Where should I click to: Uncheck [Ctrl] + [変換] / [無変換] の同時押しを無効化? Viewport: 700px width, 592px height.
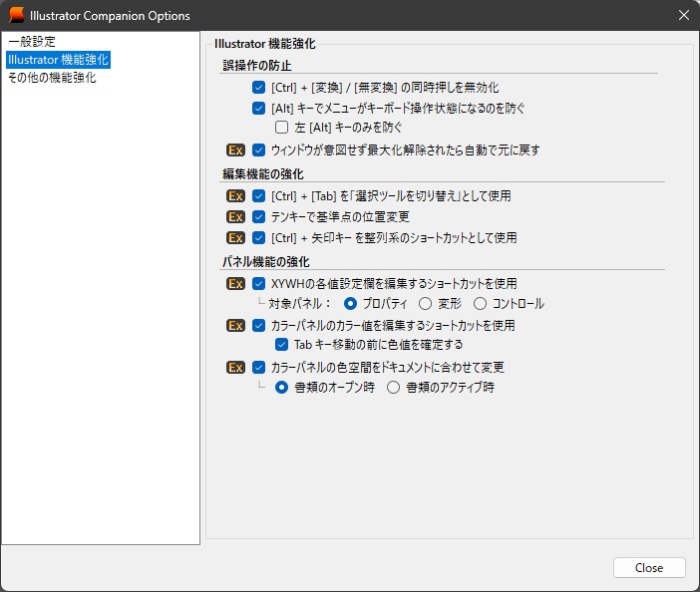pos(258,87)
